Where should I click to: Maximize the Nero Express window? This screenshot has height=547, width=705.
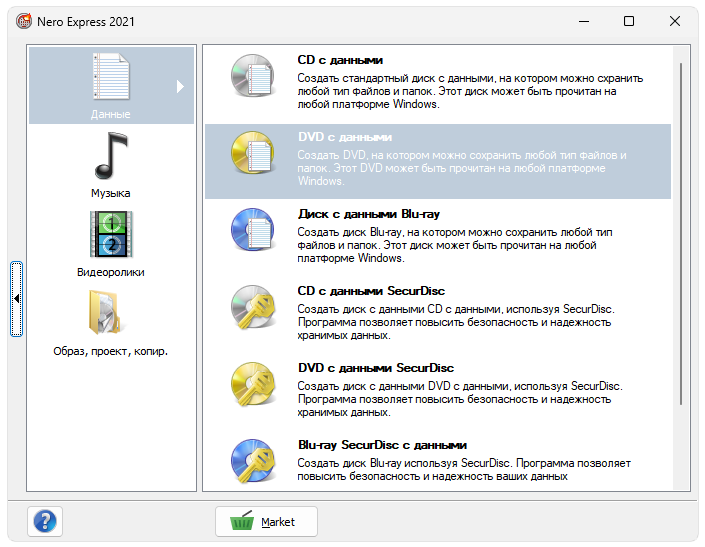coord(629,21)
